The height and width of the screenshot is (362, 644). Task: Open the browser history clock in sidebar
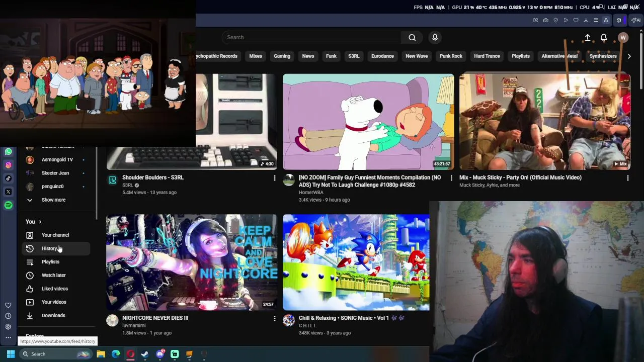pos(8,316)
